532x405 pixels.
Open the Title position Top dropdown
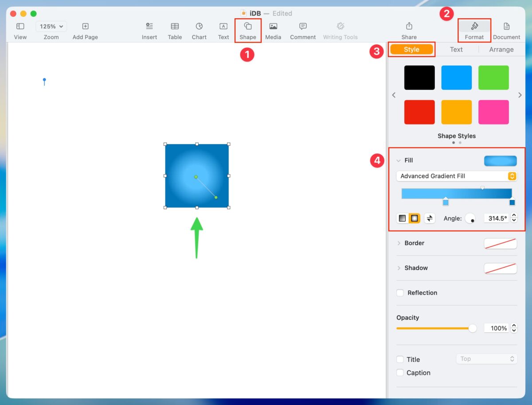coord(487,358)
